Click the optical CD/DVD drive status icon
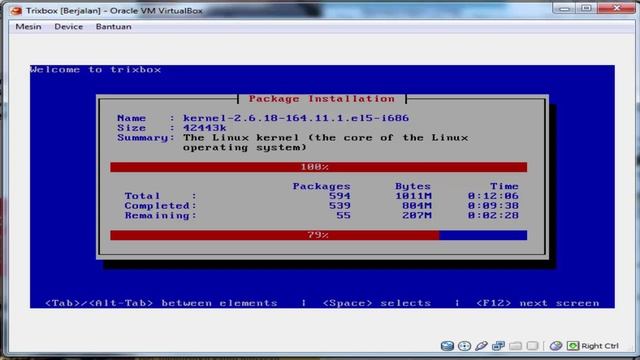640x360 pixels. pos(464,346)
